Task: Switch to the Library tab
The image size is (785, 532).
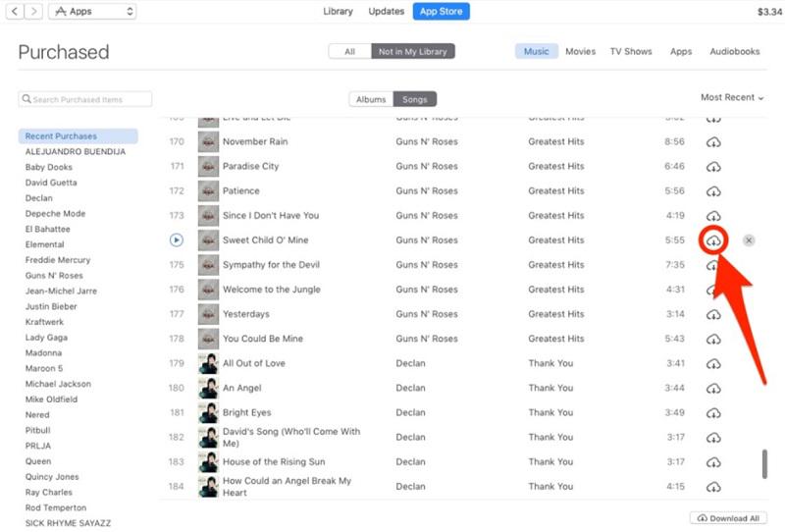Action: point(338,11)
